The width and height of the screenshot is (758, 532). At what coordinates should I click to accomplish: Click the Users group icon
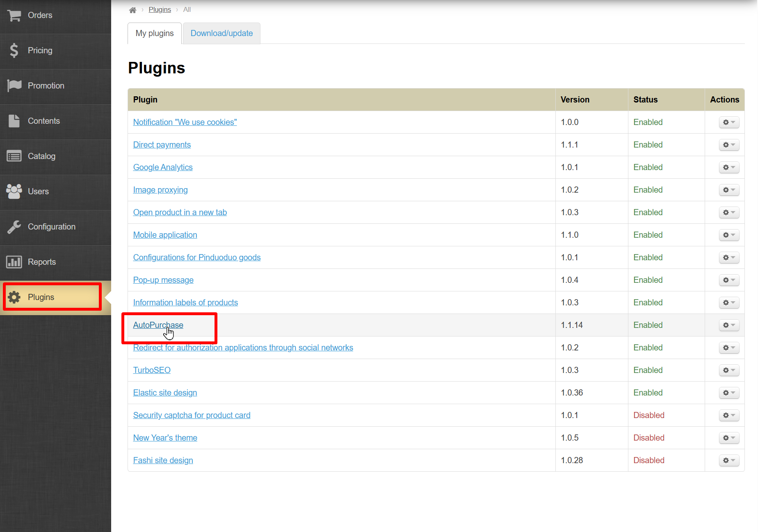(x=14, y=191)
